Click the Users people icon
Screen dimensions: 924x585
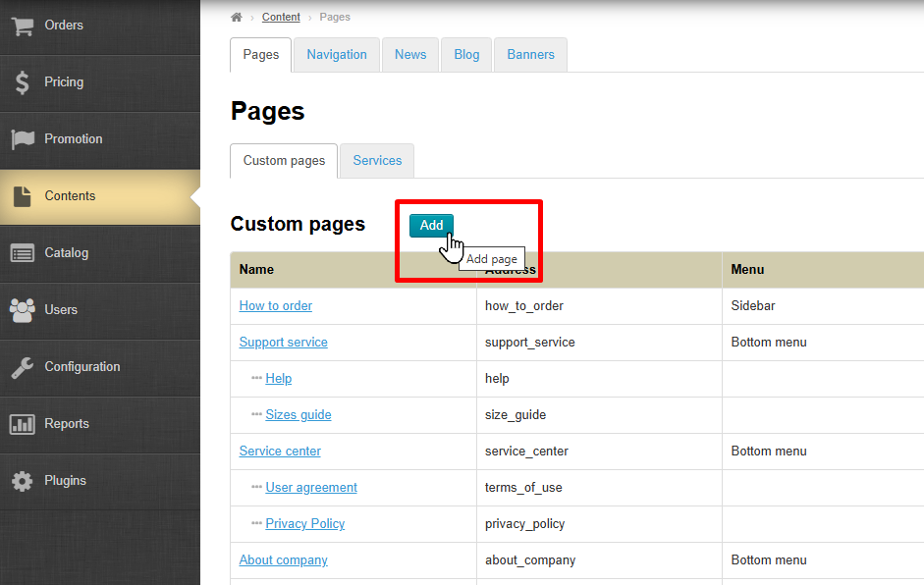point(22,310)
